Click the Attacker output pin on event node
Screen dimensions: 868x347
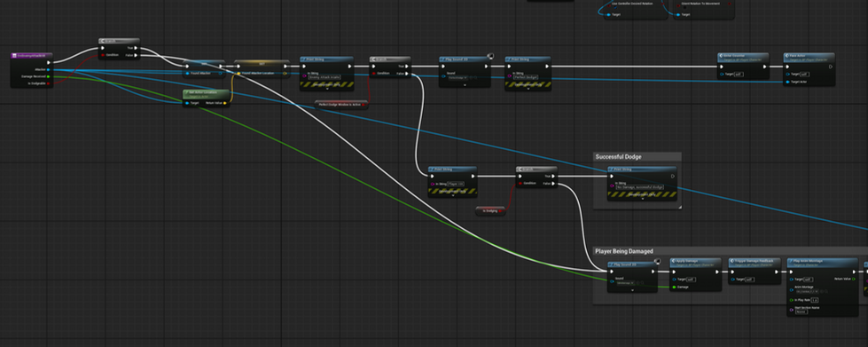(49, 69)
